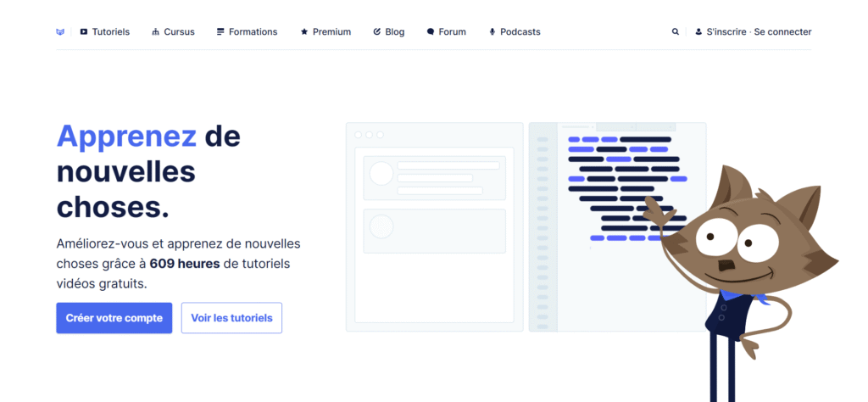Click the 'Apprenez' heading word
Screen dimensions: 868x402
(126, 137)
